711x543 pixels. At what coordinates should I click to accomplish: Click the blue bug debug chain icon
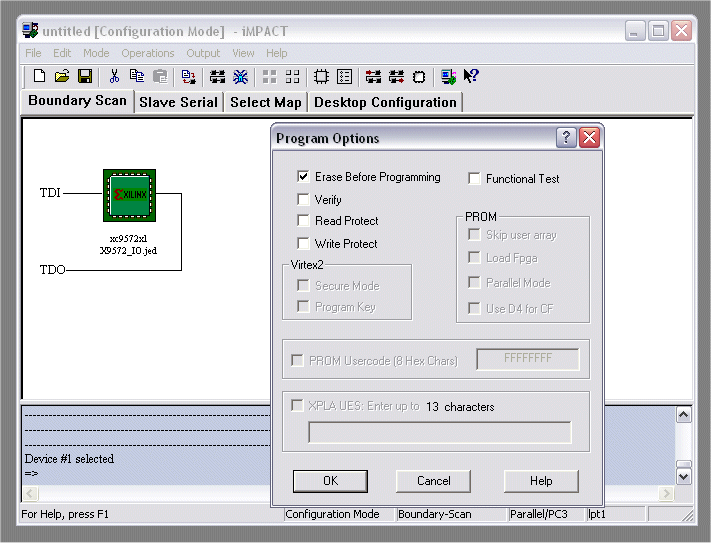(x=240, y=77)
